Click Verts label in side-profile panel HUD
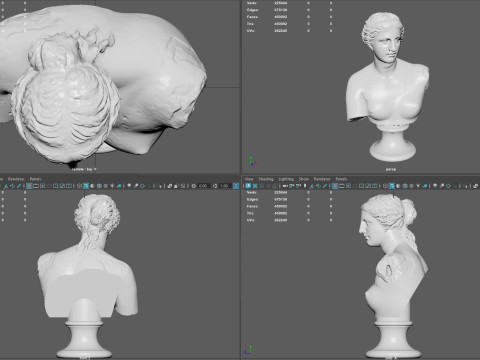 point(252,192)
